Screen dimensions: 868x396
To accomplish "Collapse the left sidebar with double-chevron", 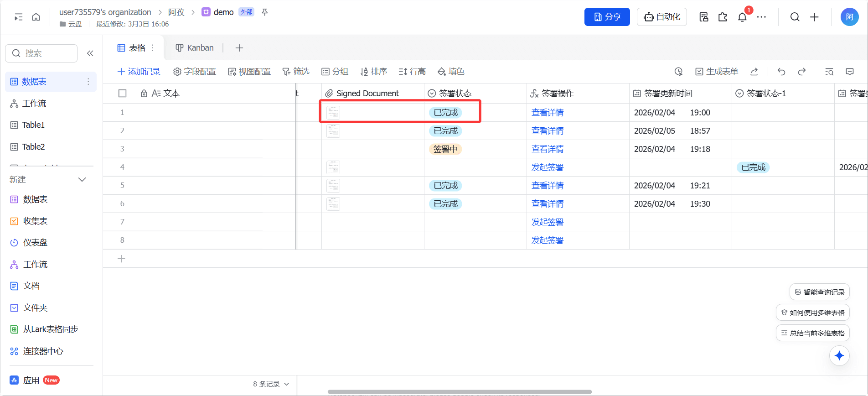I will tap(90, 53).
